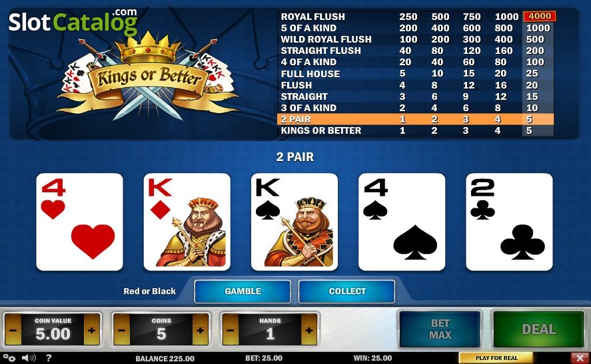
Task: Increase coins with plus button
Action: click(x=200, y=330)
